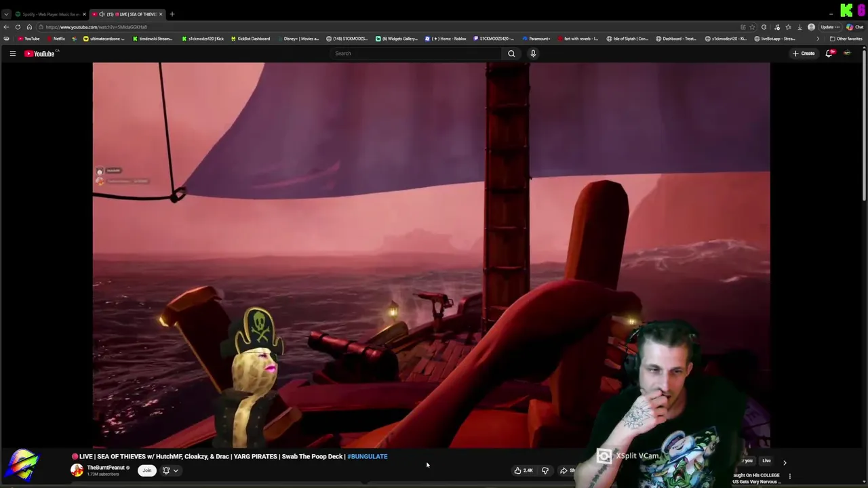This screenshot has width=868, height=488.
Task: Expand the bookmarks overflow chevron
Action: coord(818,39)
